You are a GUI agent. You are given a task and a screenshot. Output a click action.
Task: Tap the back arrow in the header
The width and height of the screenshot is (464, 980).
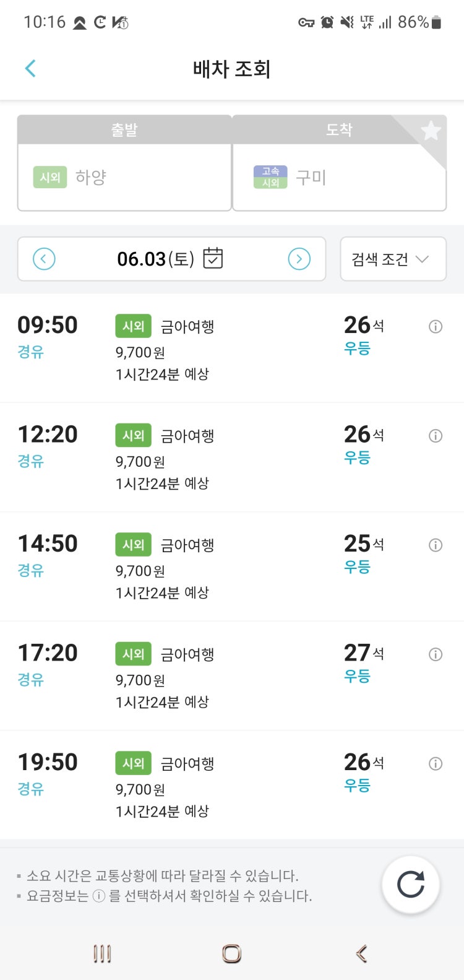pos(30,69)
